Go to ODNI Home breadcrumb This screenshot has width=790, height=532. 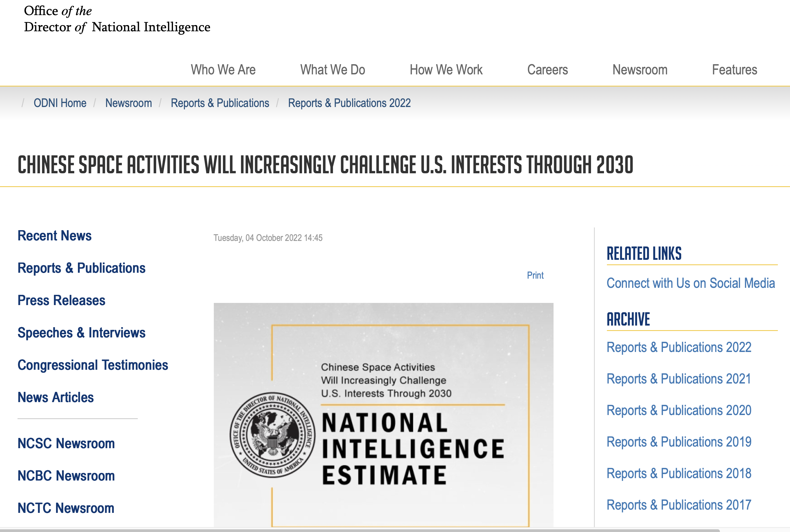[60, 103]
